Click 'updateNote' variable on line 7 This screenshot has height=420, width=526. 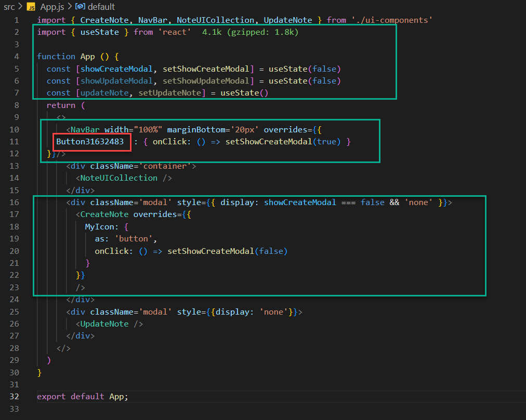104,93
